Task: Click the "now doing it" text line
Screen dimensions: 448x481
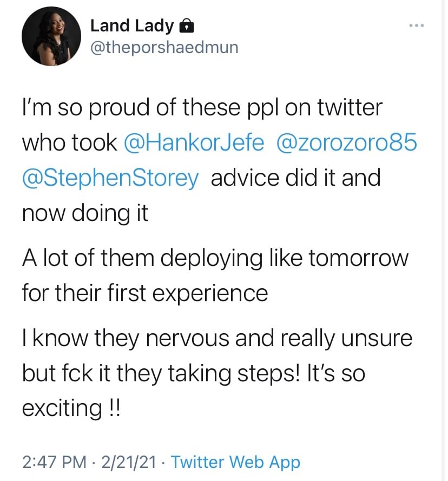Action: point(85,214)
